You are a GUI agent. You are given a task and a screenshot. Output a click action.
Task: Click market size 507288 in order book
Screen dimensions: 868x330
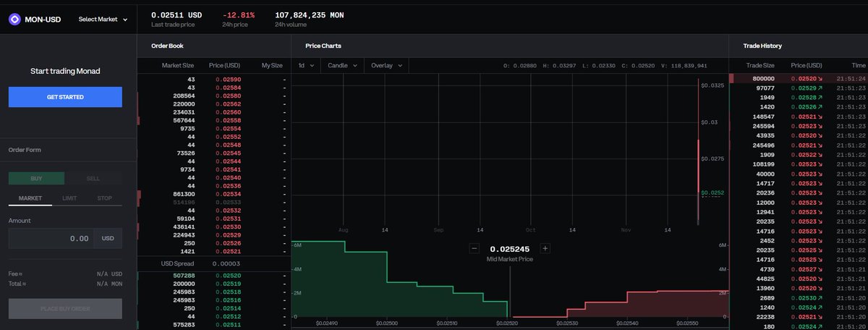184,276
